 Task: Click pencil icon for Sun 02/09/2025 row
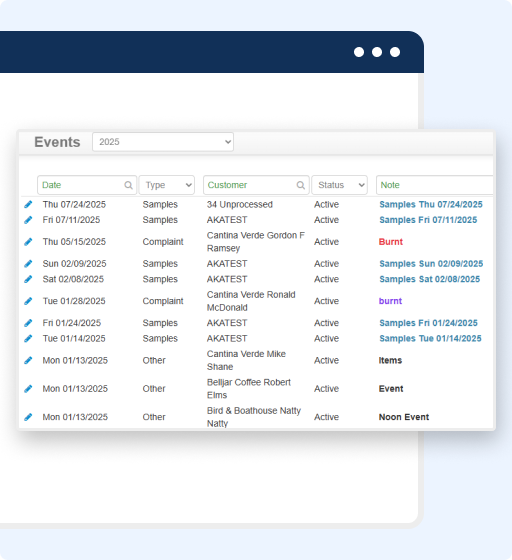28,264
